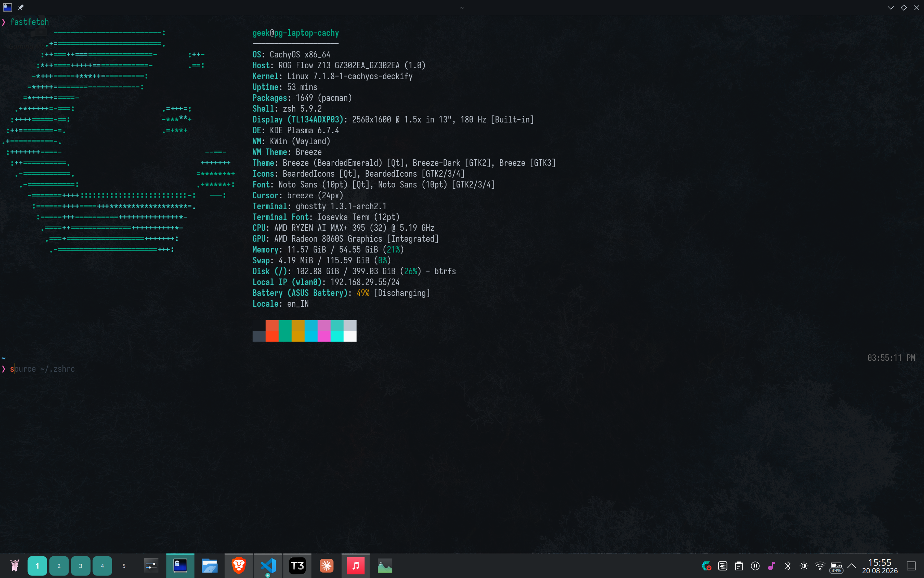Click the 'Local IP (wlan0): 192.168.29.55/24' line
Image resolution: width=924 pixels, height=578 pixels.
(x=326, y=282)
